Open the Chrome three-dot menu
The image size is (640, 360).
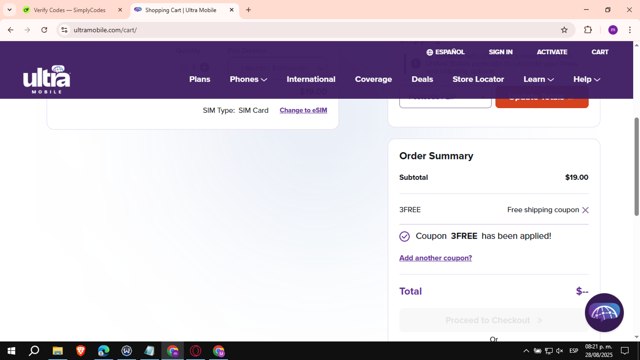point(630,30)
